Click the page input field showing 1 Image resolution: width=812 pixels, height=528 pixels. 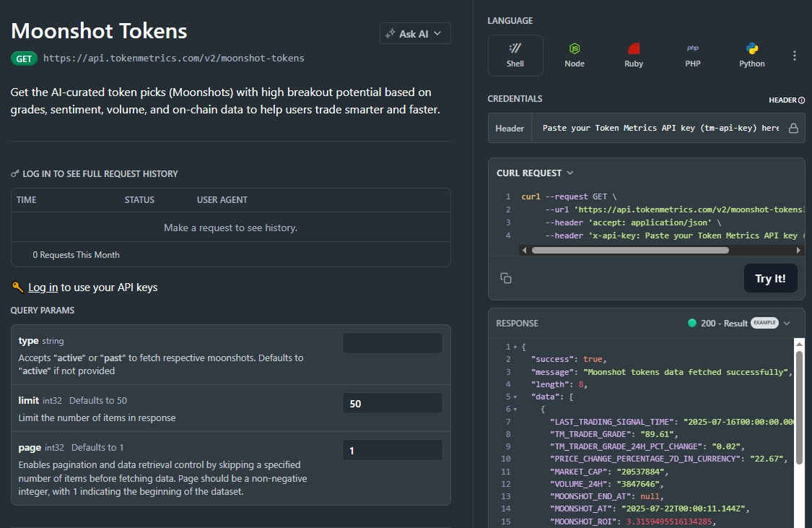[392, 450]
